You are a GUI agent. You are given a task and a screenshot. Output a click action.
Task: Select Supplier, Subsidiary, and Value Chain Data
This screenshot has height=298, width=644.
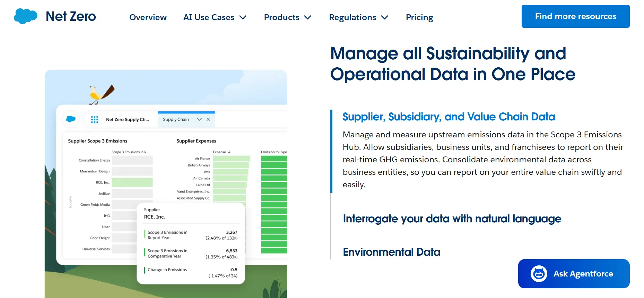point(449,117)
